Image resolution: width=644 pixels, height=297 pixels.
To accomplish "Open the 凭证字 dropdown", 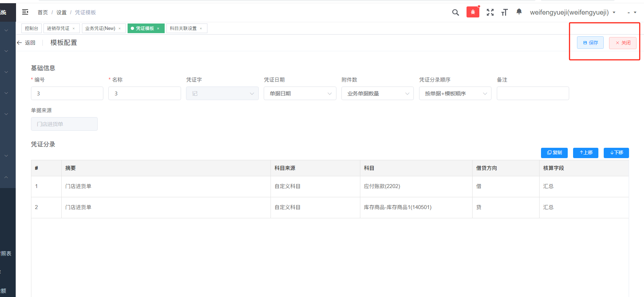I will point(222,93).
